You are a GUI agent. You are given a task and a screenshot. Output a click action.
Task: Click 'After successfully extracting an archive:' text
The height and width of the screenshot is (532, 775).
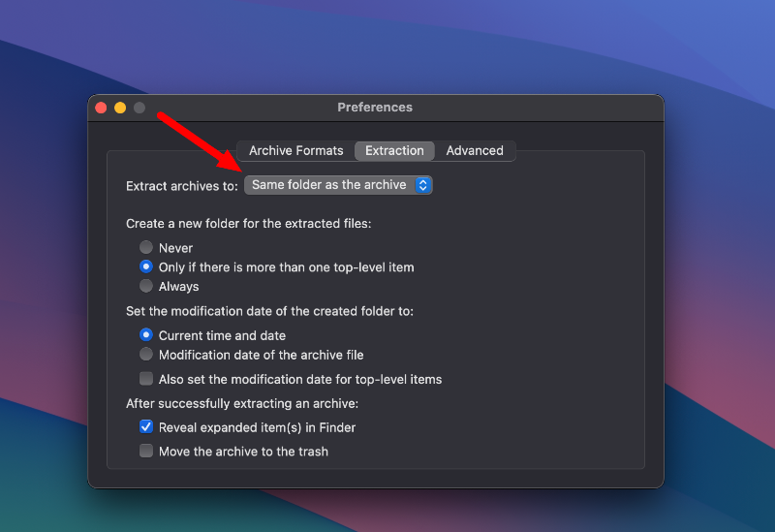[x=242, y=403]
